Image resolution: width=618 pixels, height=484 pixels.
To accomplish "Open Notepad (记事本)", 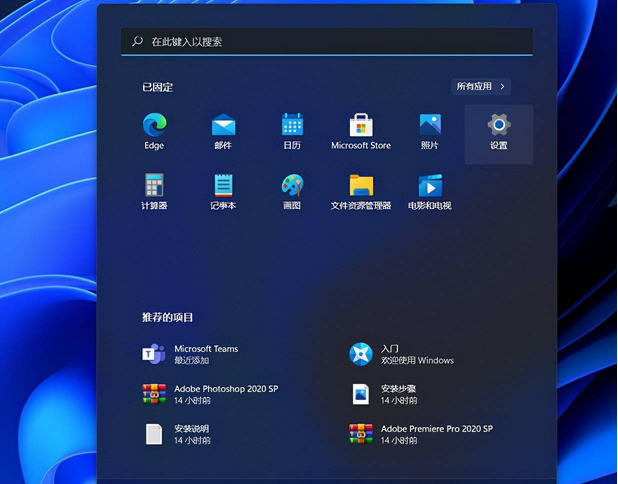I will pyautogui.click(x=223, y=185).
